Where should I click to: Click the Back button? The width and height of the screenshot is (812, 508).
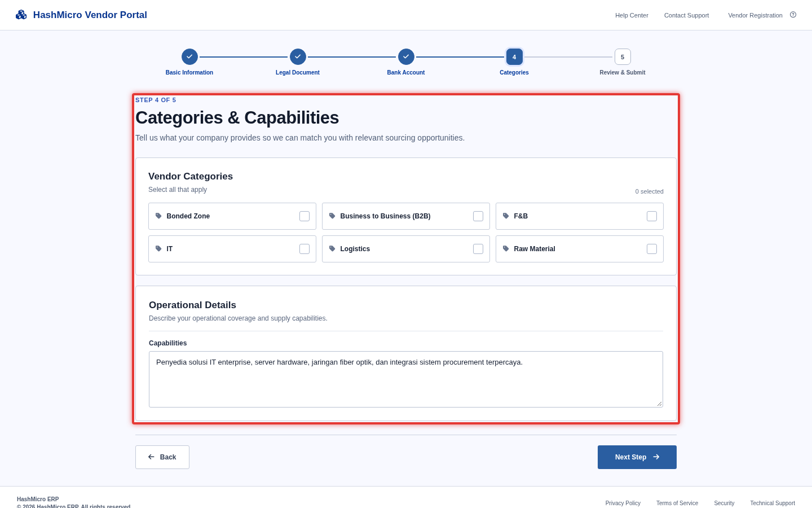click(x=162, y=457)
